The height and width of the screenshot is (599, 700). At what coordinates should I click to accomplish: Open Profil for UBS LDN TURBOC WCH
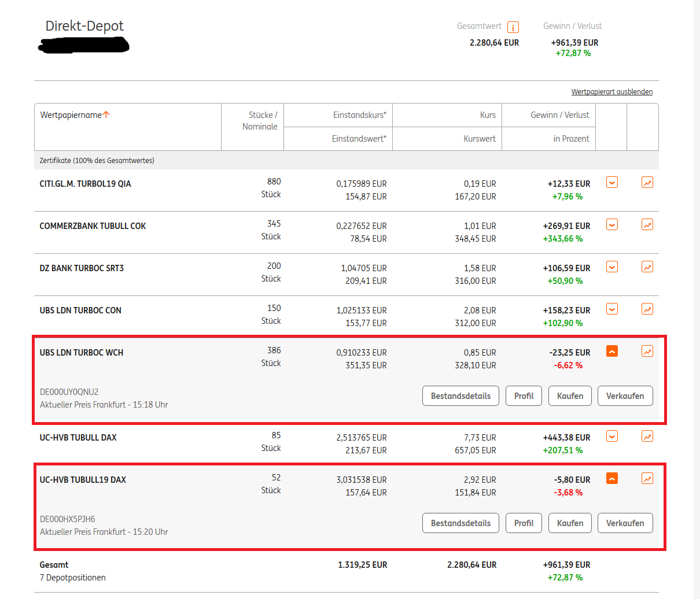point(524,396)
